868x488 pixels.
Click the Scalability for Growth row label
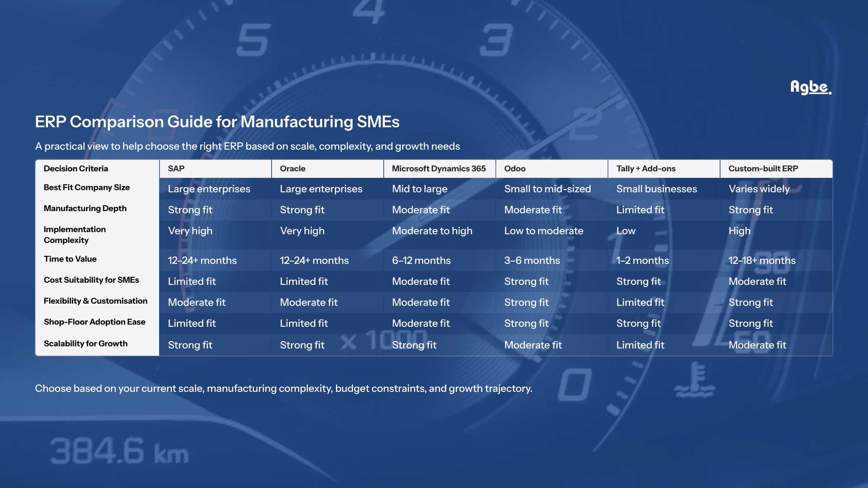click(85, 343)
